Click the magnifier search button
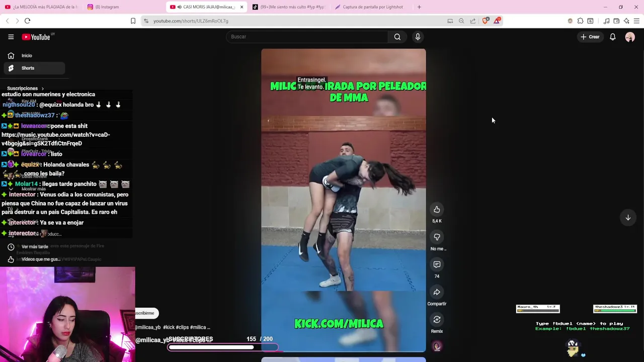This screenshot has height=362, width=644. (x=397, y=37)
